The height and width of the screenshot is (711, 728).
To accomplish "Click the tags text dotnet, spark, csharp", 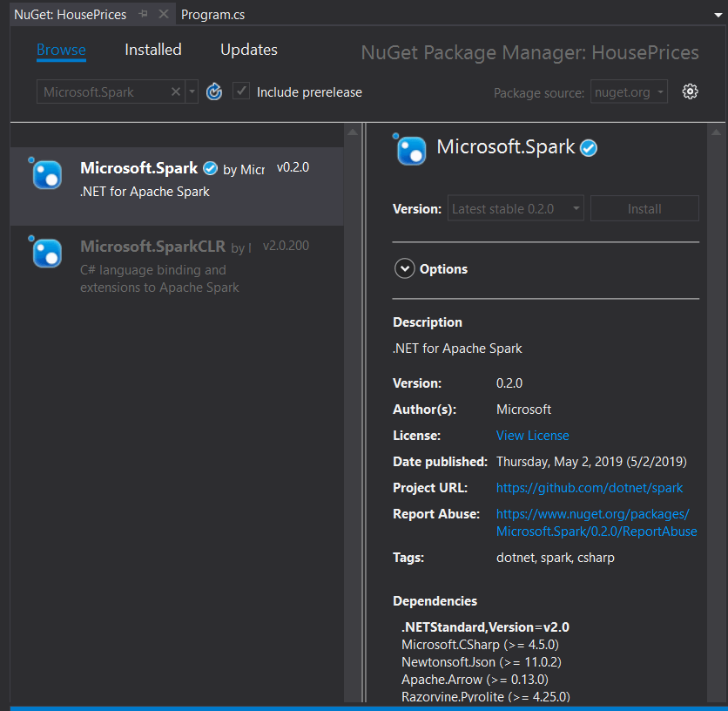I will pyautogui.click(x=556, y=557).
